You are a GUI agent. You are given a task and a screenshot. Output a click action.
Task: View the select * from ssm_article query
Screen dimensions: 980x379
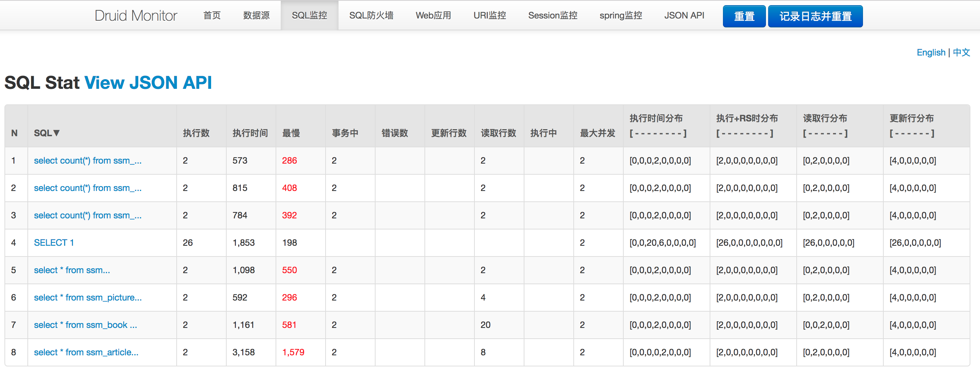86,352
